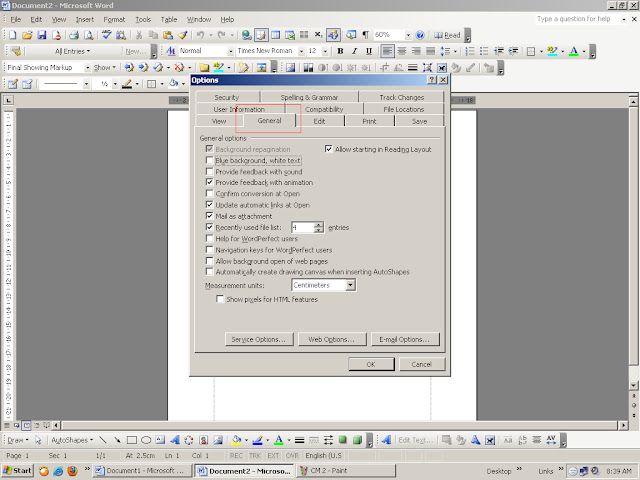
Task: Switch to the Security tab
Action: point(227,97)
